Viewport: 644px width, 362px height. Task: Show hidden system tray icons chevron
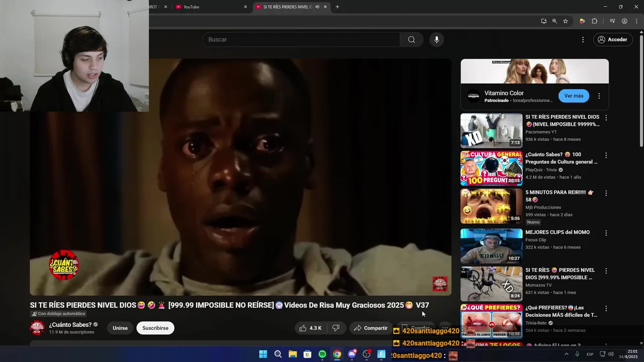(566, 354)
